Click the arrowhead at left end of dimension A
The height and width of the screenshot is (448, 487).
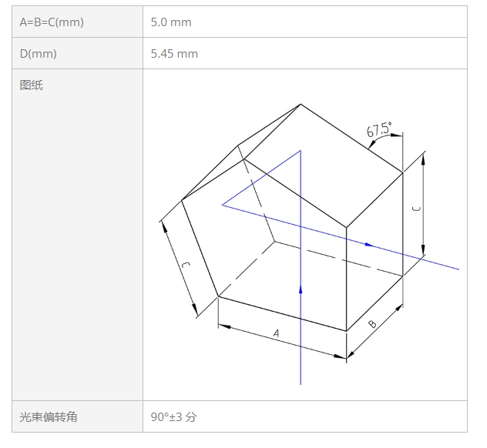click(x=224, y=326)
